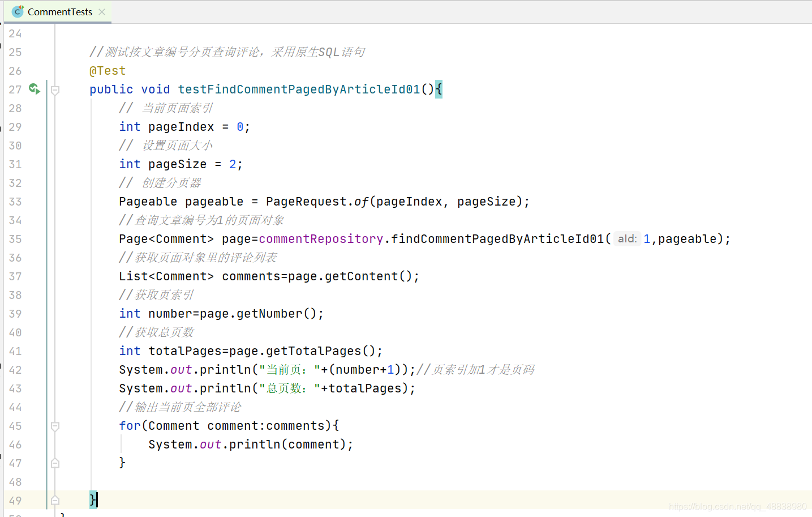
Task: Click method name testFindCommentPagedByArticleId01
Action: [299, 89]
